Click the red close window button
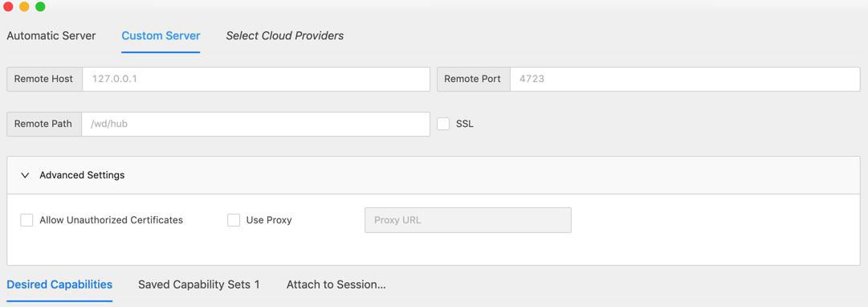The width and height of the screenshot is (868, 307). pos(8,6)
